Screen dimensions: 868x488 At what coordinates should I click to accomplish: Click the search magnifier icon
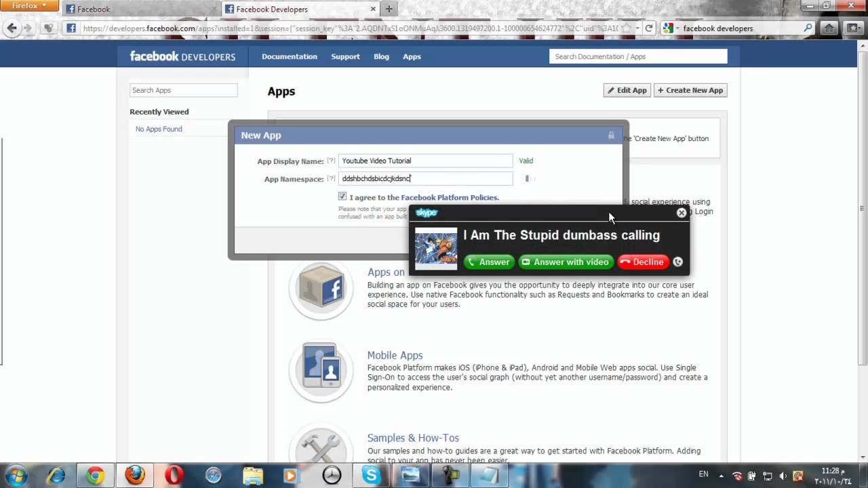coord(808,28)
